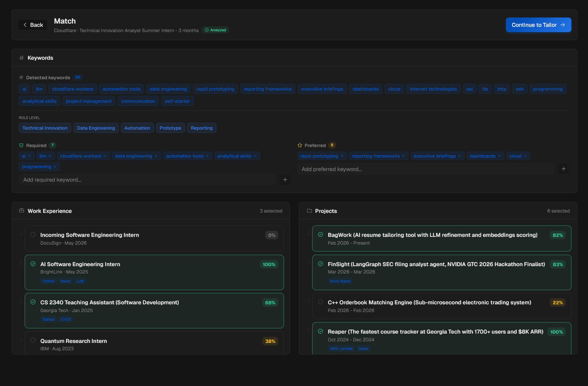Deselect Reaper project checkbox
Screen dimensions: 588x386
(x=320, y=332)
